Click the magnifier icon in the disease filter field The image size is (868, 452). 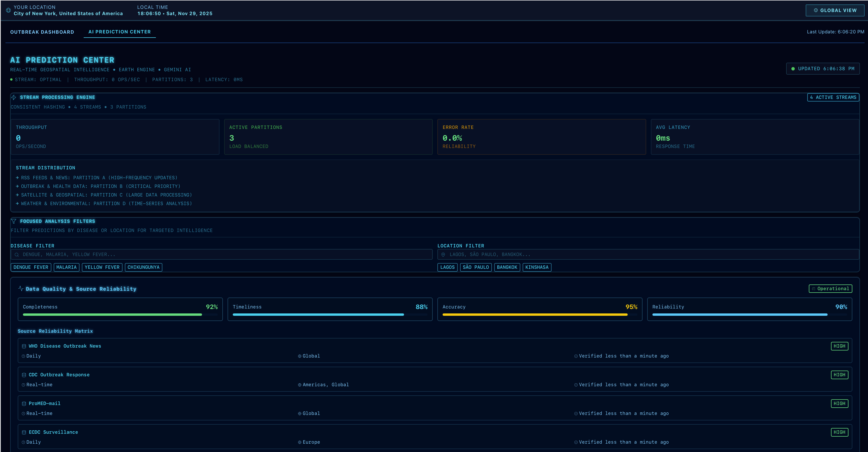(x=17, y=254)
